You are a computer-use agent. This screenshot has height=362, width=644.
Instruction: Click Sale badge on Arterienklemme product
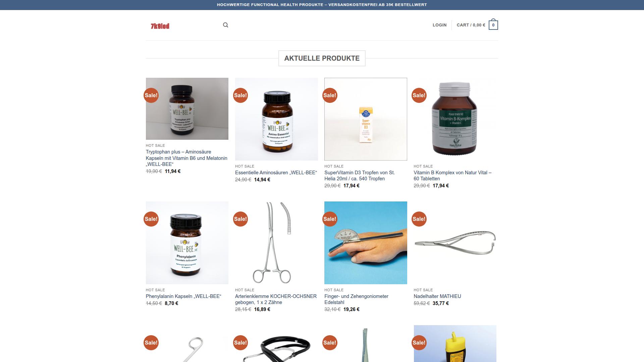[240, 219]
